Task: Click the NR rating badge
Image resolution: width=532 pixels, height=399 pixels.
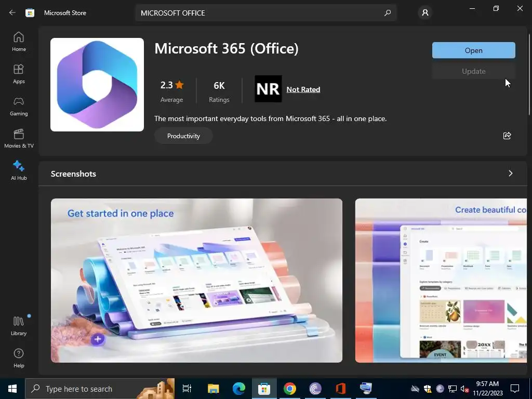Action: pos(268,89)
